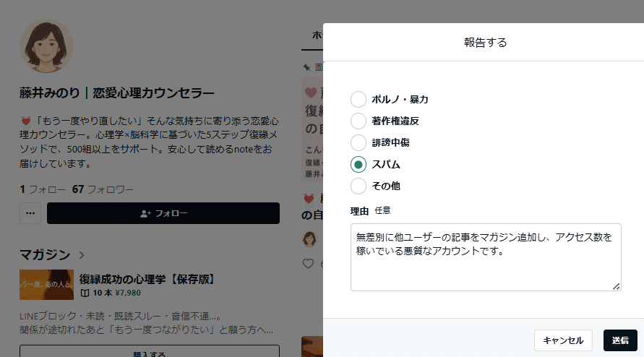
Task: Click the resize handle of the reason textarea
Action: tap(616, 286)
